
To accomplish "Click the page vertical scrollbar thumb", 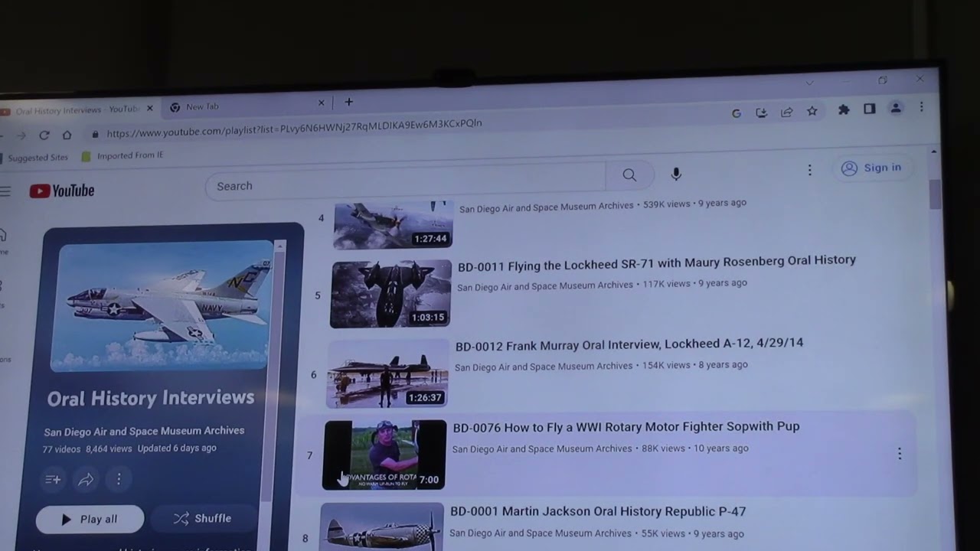I will (935, 194).
